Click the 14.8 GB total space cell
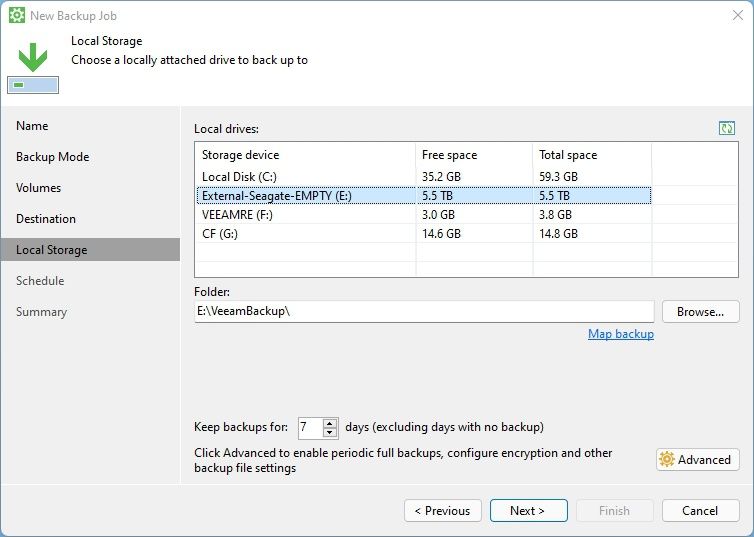Viewport: 754px width, 537px height. (558, 234)
